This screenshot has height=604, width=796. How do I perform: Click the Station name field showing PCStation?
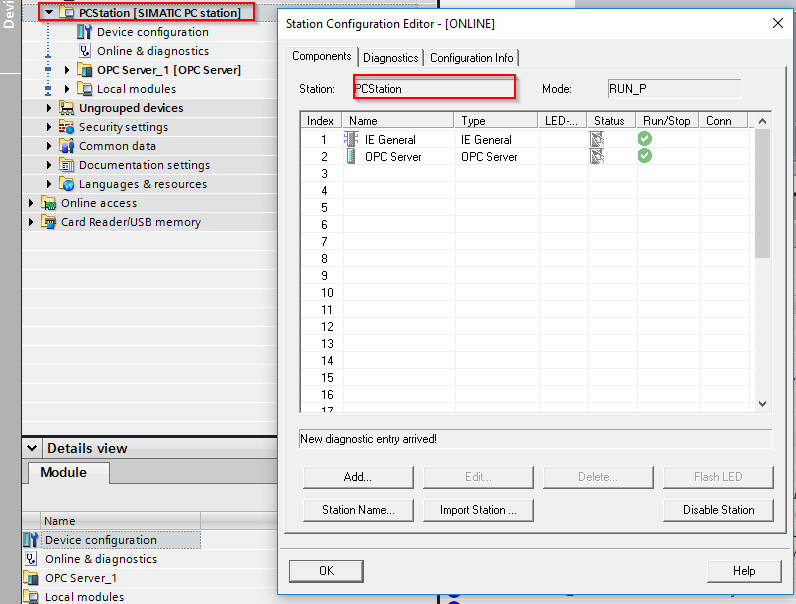pyautogui.click(x=435, y=88)
